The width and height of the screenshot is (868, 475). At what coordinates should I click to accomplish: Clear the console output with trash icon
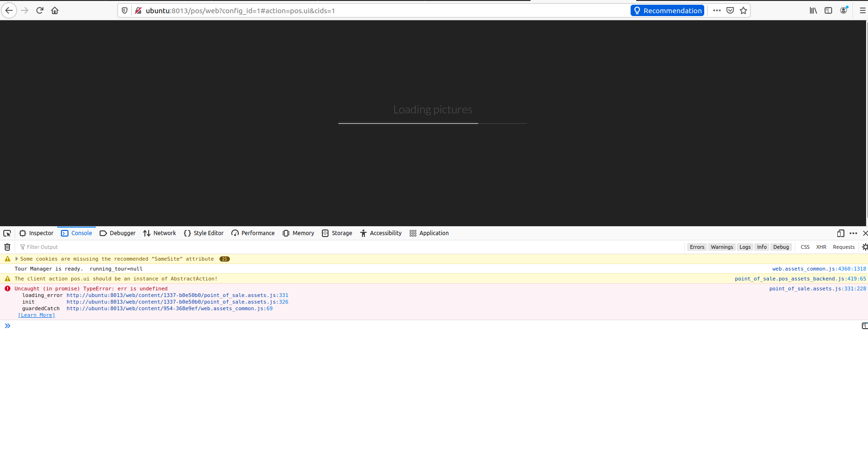[x=7, y=246]
